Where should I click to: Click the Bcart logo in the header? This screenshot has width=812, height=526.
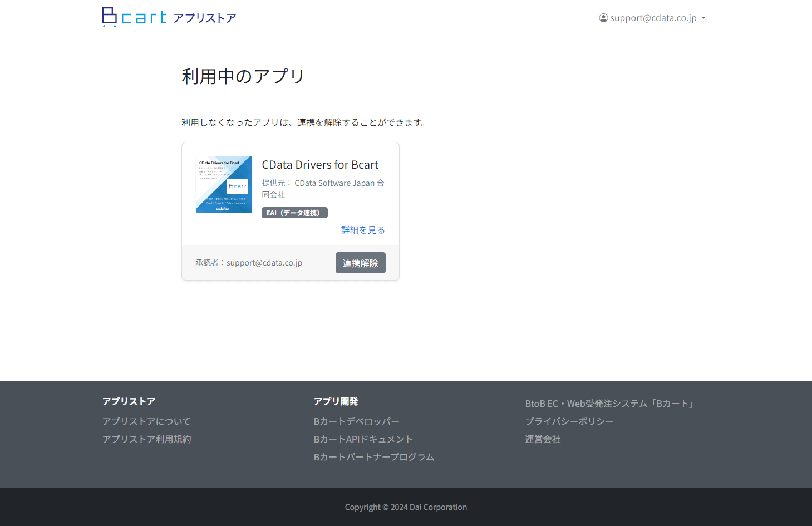coord(135,17)
